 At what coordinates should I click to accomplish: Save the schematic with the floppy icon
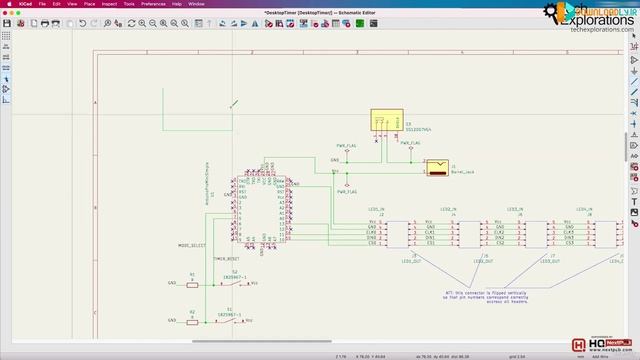click(7, 24)
